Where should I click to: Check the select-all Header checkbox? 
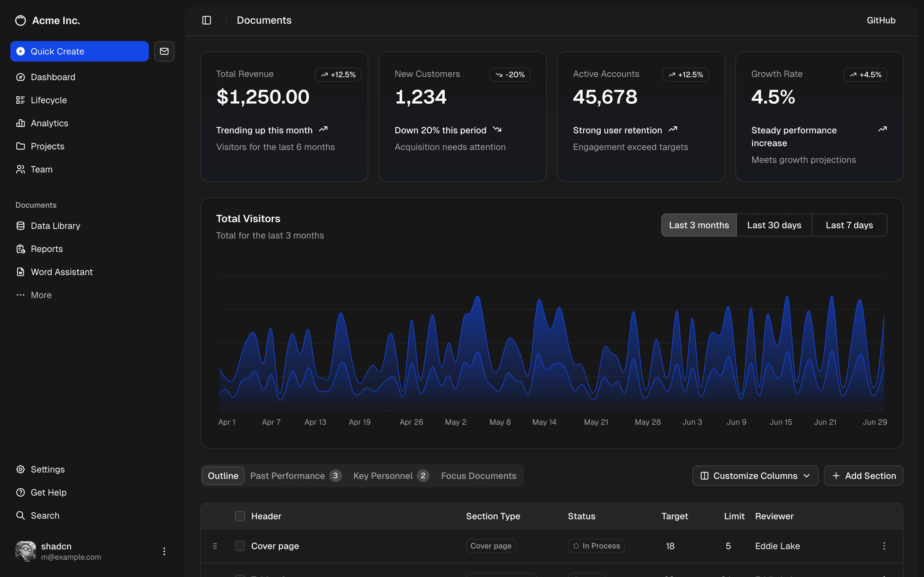[x=240, y=516]
